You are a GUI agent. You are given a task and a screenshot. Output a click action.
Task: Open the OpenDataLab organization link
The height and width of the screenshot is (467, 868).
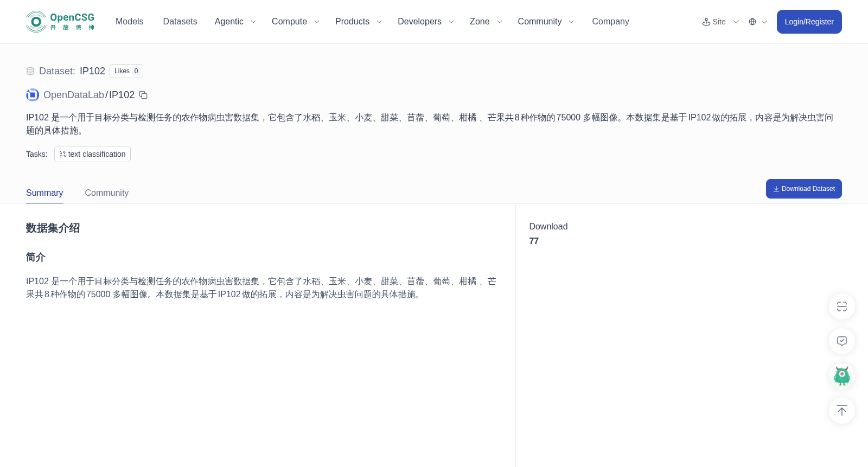74,95
